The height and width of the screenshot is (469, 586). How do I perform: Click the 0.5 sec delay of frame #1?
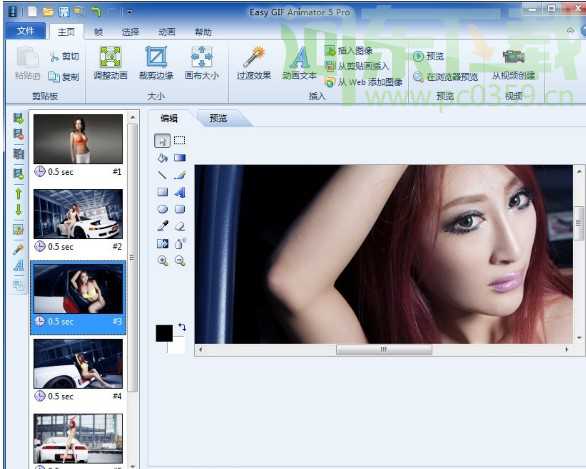coord(61,172)
